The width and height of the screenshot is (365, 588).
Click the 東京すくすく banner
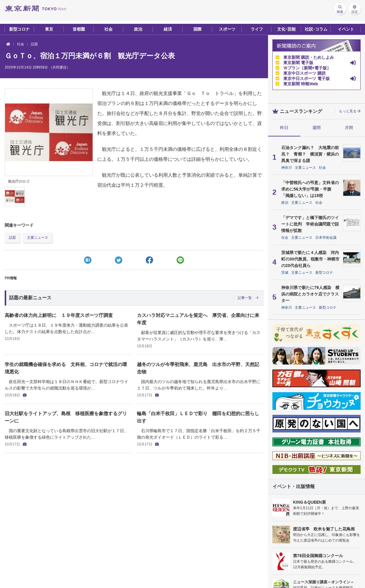(317, 333)
